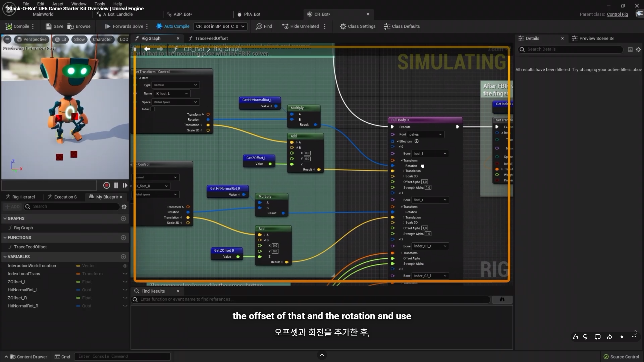Toggle visibility of InteractionWorldLocation variable
Viewport: 644px width, 362px height.
click(x=125, y=266)
